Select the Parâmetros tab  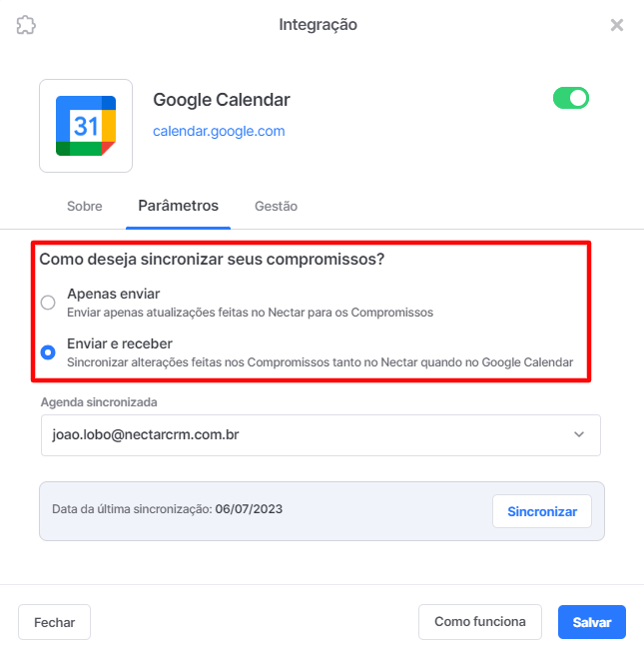click(x=179, y=206)
